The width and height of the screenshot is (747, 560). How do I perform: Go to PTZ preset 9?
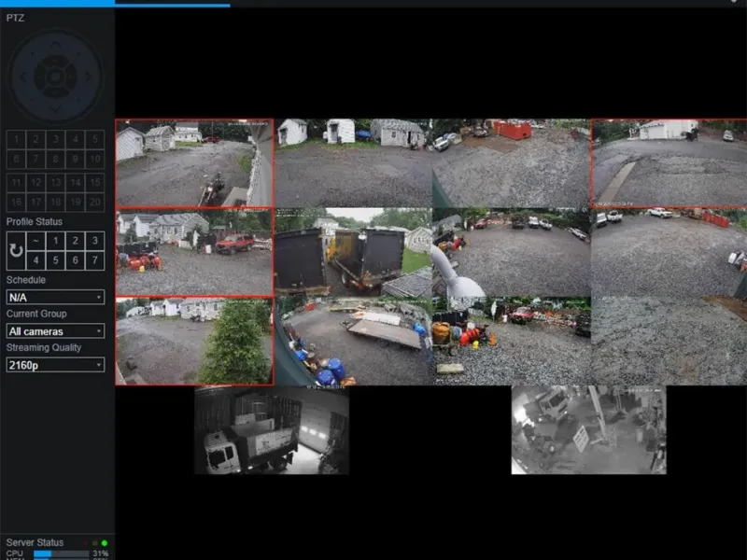click(x=76, y=159)
